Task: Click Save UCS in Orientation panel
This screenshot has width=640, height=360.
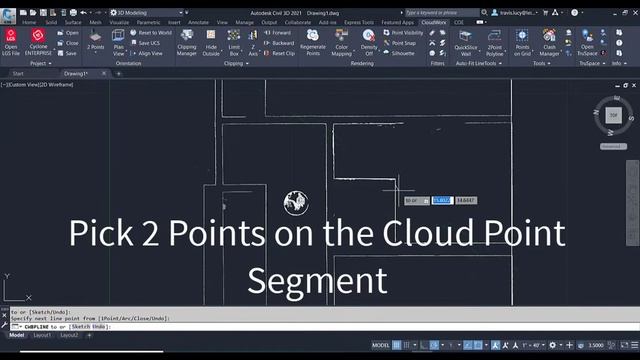Action: click(145, 43)
